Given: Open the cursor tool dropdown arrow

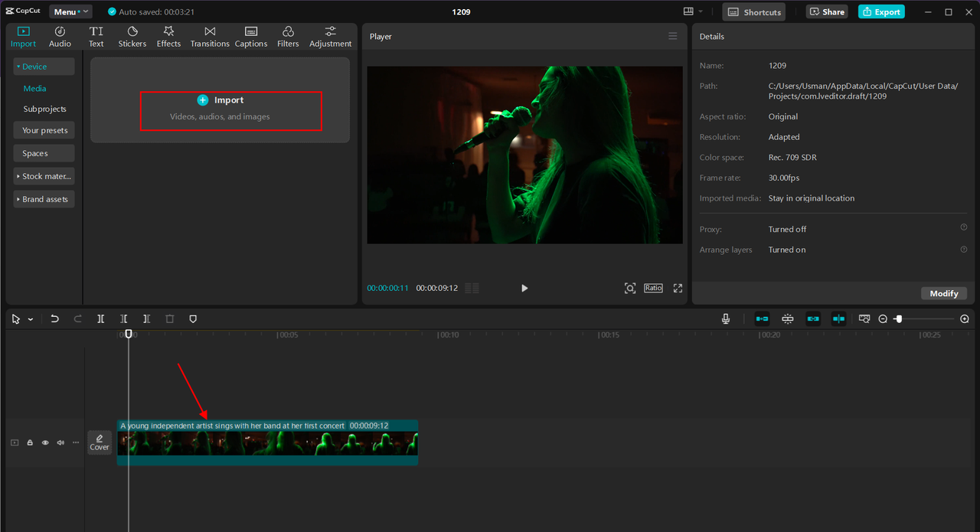Looking at the screenshot, I should 31,319.
